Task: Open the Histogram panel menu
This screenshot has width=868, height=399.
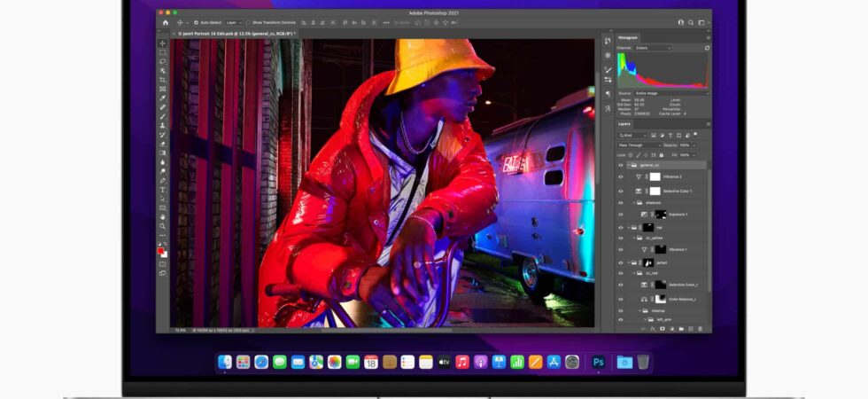Action: tap(708, 37)
